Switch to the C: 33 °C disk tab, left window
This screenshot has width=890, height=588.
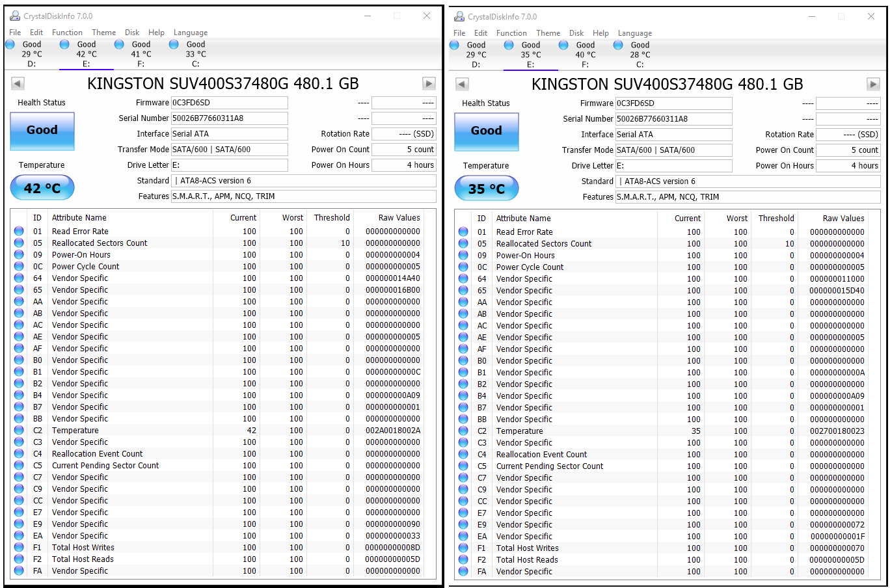(x=195, y=54)
